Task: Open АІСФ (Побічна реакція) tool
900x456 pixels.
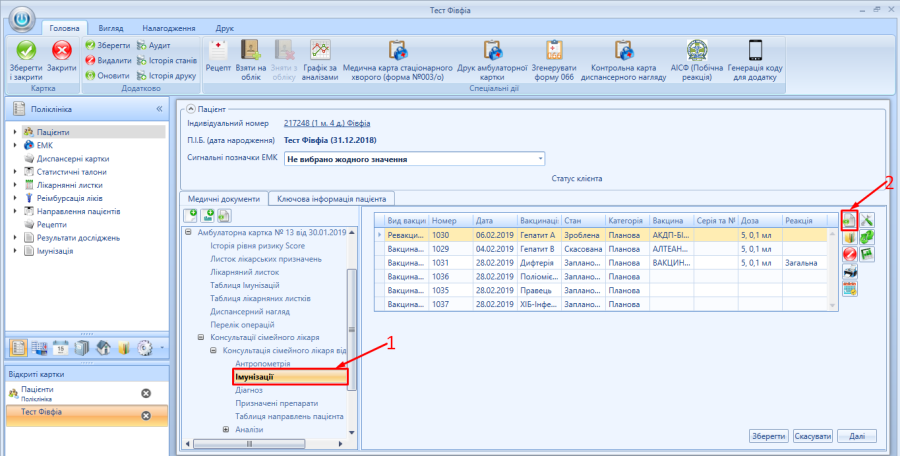Action: pos(697,51)
